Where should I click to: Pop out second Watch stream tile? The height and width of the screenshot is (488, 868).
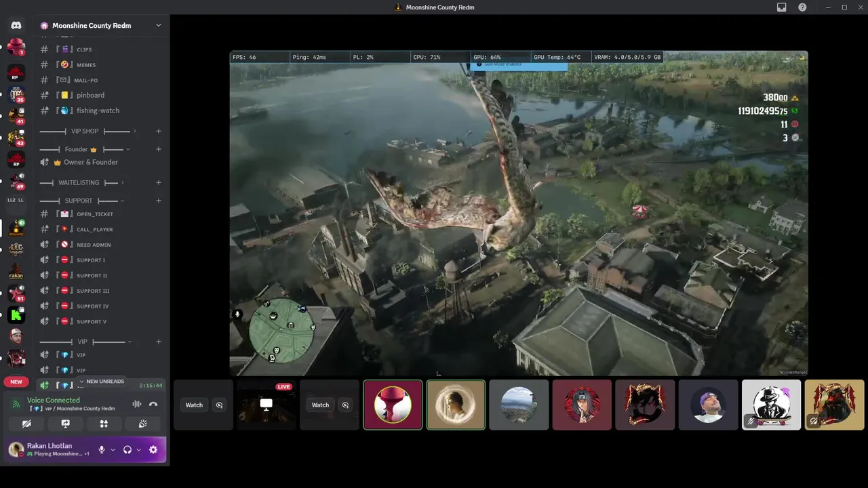(345, 405)
